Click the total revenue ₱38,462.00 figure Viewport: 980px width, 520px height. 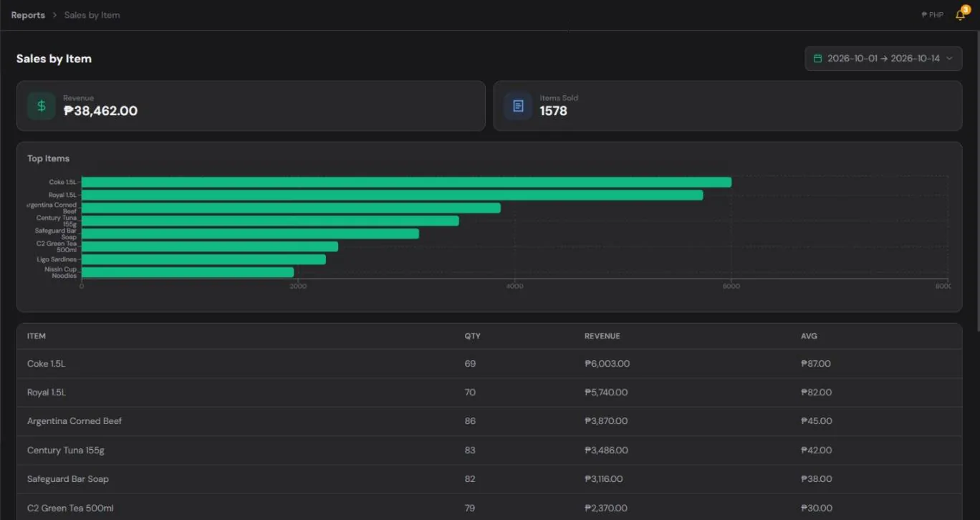pos(100,111)
